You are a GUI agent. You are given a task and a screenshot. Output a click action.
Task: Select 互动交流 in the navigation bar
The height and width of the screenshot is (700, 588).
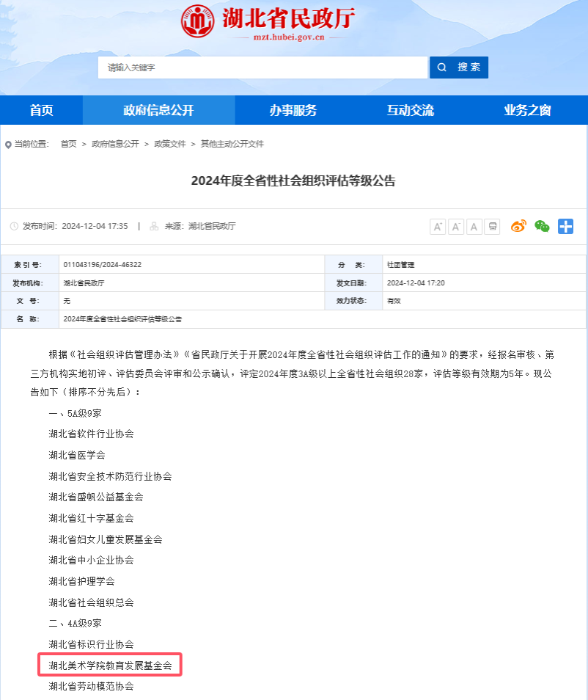tap(411, 110)
